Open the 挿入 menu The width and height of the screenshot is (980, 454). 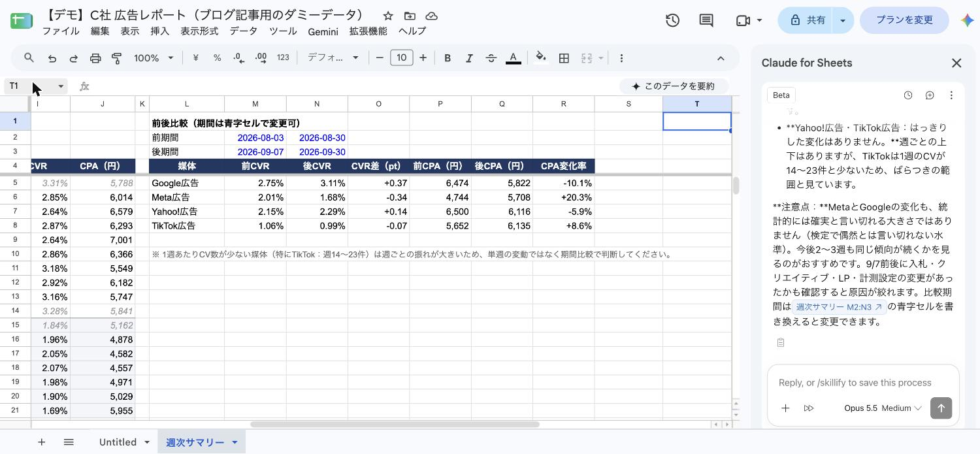click(159, 31)
